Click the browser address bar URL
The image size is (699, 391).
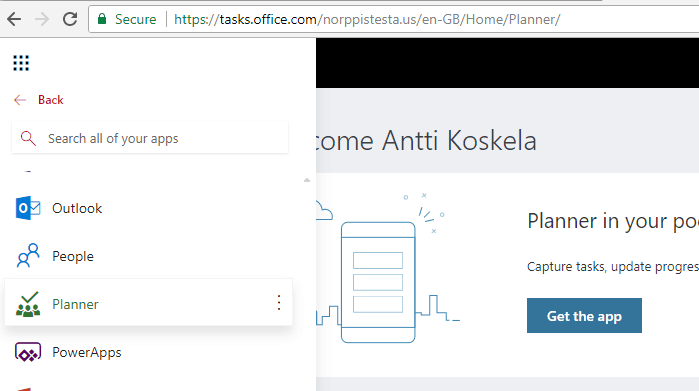tap(367, 19)
